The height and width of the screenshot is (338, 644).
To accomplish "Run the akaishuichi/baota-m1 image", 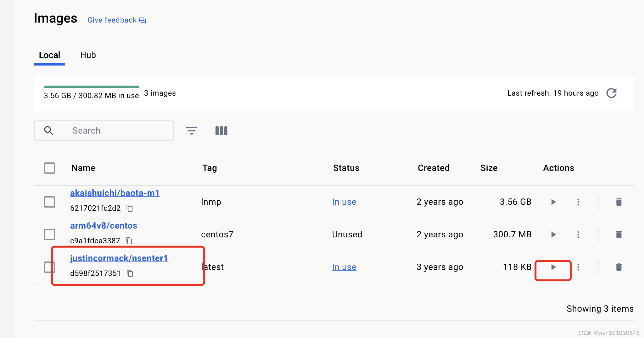I will [x=553, y=202].
